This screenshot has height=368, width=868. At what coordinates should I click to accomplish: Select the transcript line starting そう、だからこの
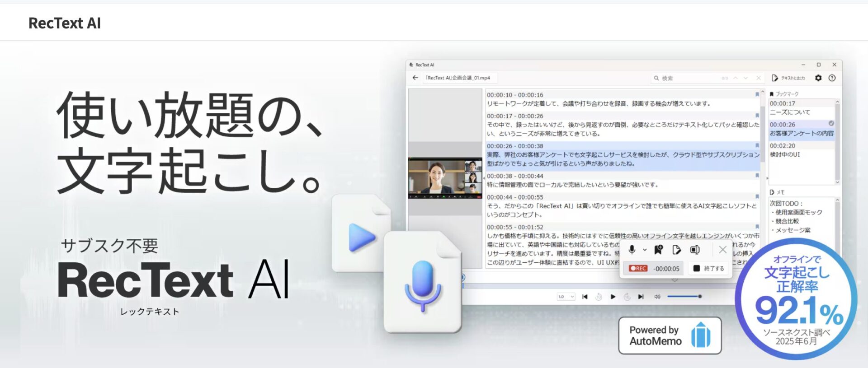[x=622, y=210]
